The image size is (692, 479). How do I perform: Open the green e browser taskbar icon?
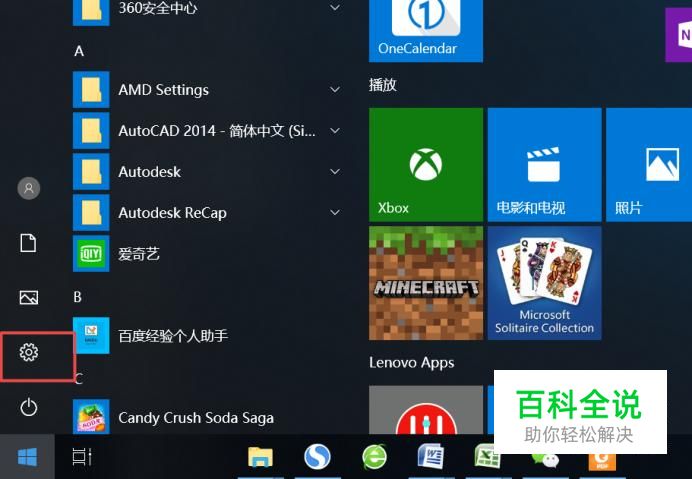pyautogui.click(x=374, y=456)
